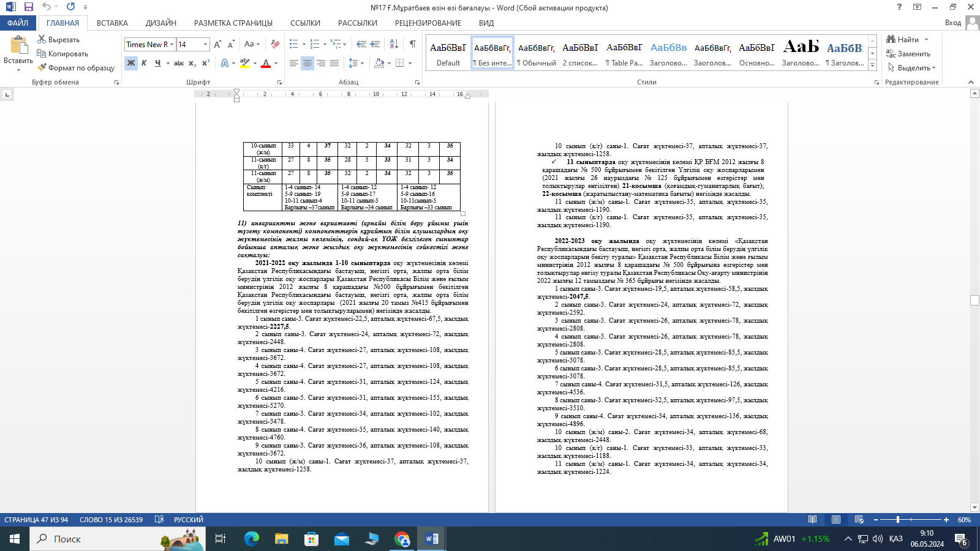Undo the last action
Viewport: 980px width, 551px height.
click(47, 7)
